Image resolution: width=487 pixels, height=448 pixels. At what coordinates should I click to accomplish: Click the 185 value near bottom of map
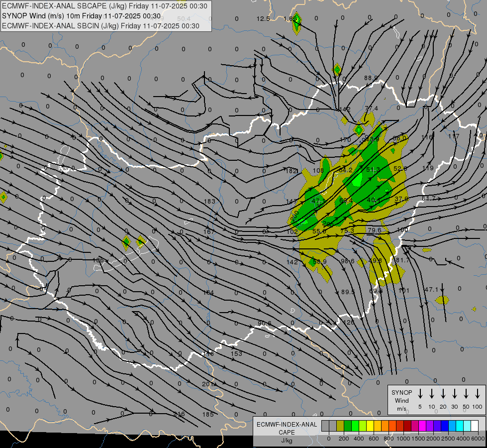pyautogui.click(x=208, y=415)
